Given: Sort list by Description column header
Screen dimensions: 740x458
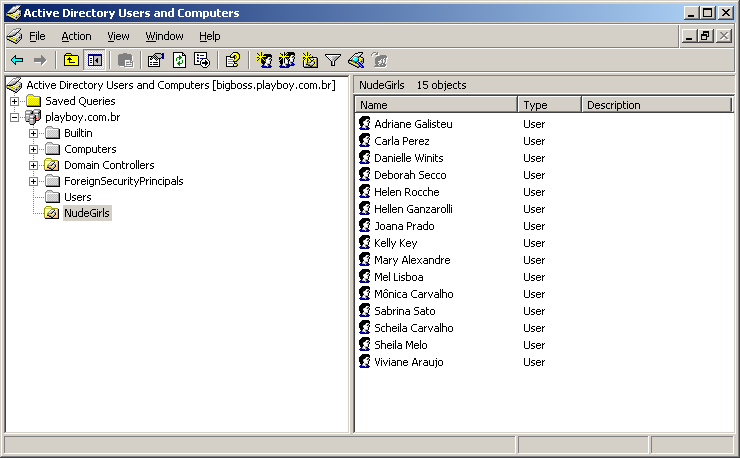Looking at the screenshot, I should pos(656,105).
